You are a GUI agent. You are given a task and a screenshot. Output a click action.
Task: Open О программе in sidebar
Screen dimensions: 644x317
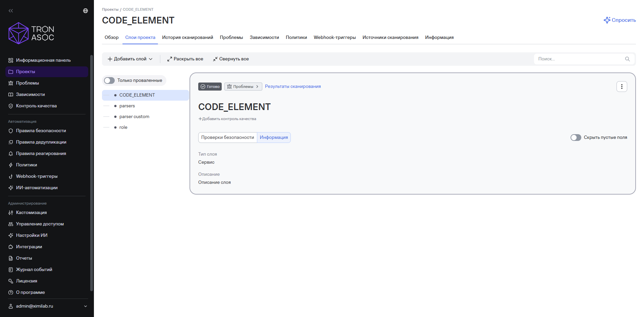pyautogui.click(x=47, y=293)
